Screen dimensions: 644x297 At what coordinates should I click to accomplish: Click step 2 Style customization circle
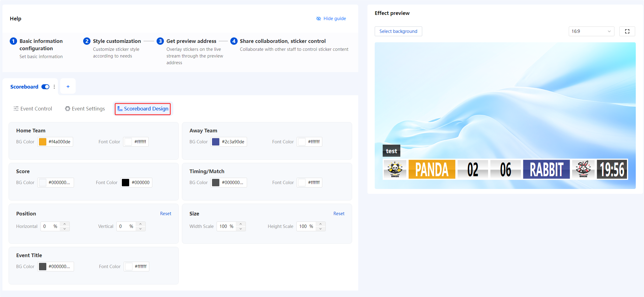pyautogui.click(x=87, y=41)
